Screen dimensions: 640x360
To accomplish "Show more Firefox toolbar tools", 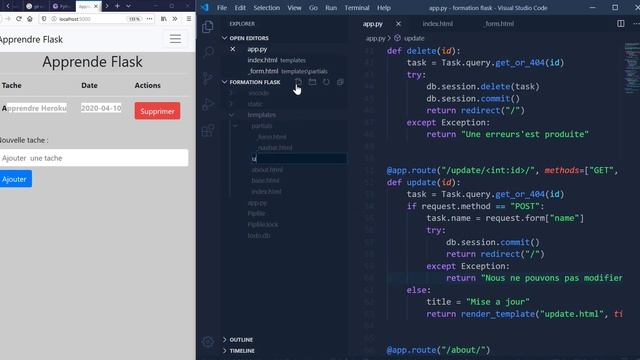I will [175, 19].
